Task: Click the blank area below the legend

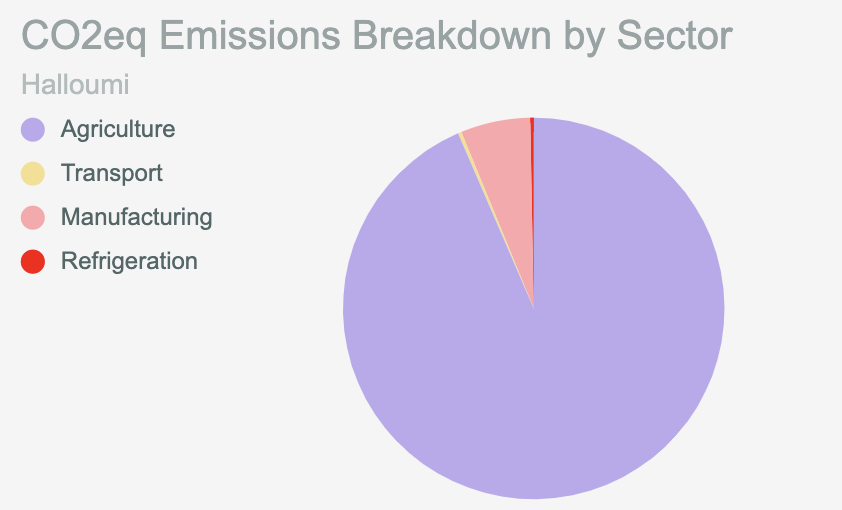Action: pos(150,400)
